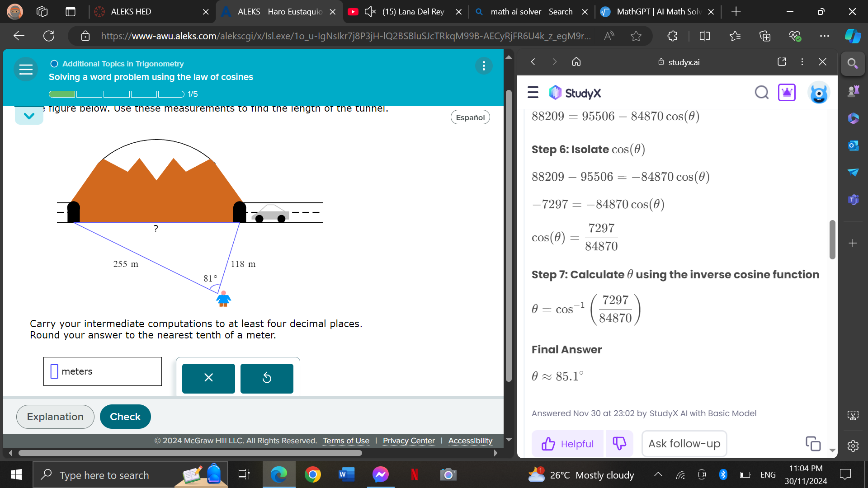Open the sidebar panel more options menu
The width and height of the screenshot is (868, 488).
(x=802, y=62)
